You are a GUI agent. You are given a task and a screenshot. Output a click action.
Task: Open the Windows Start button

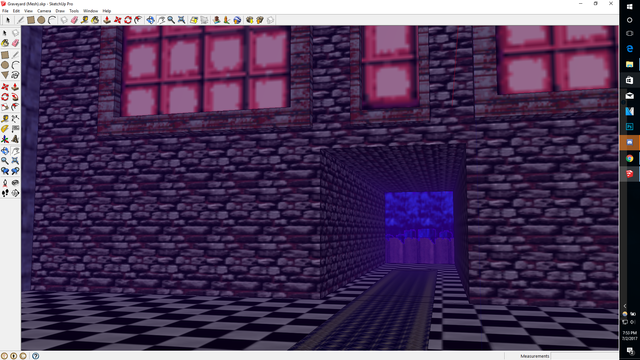click(x=629, y=6)
